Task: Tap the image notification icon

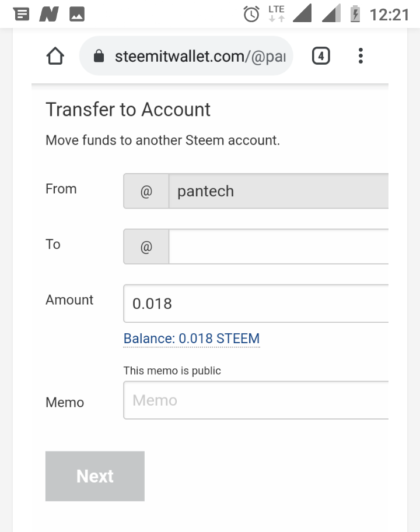Action: point(77,14)
